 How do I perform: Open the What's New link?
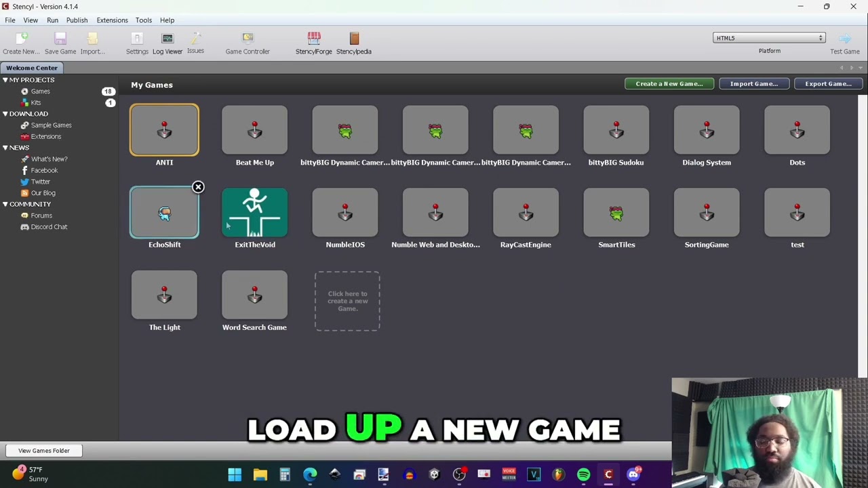tap(49, 159)
